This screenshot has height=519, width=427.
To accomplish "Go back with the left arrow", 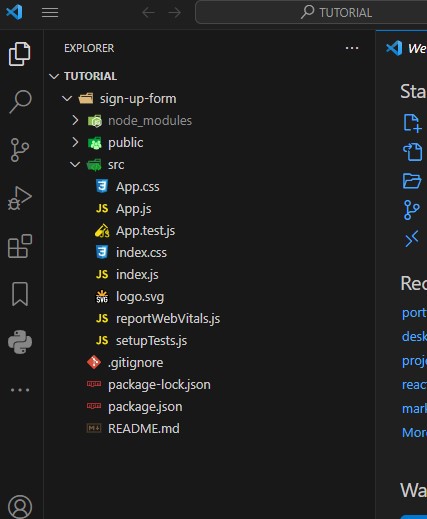I will [x=148, y=13].
